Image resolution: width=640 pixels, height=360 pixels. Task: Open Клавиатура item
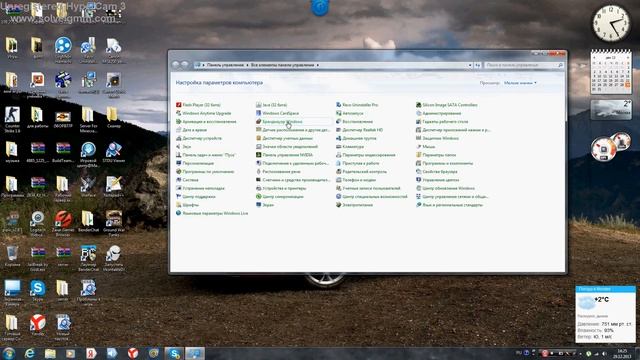tap(349, 147)
